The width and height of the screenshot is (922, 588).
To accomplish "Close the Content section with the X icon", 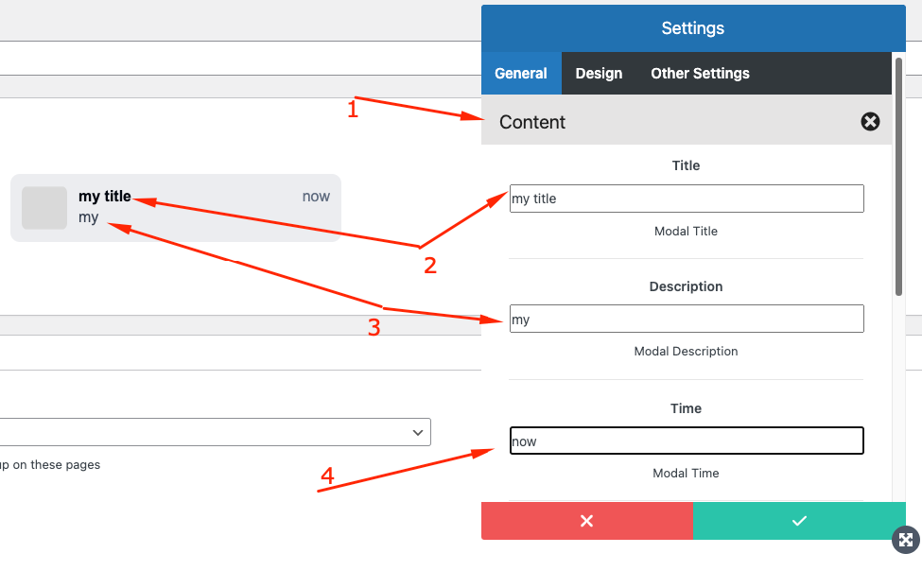I will (x=870, y=122).
